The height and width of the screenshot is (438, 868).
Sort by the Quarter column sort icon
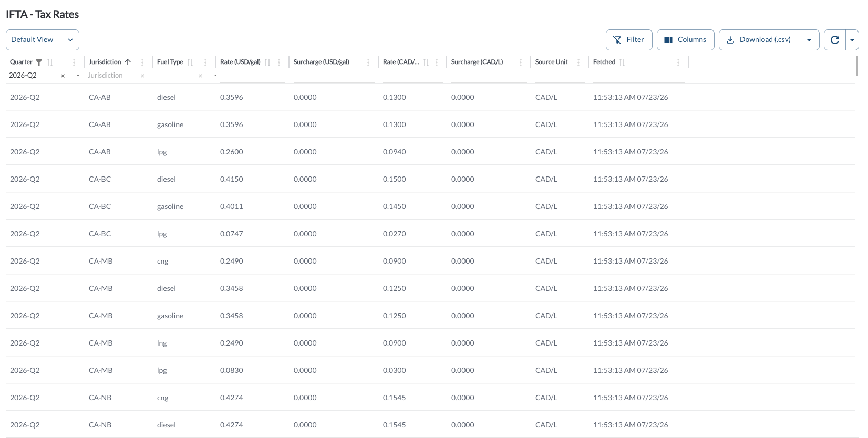[x=50, y=62]
